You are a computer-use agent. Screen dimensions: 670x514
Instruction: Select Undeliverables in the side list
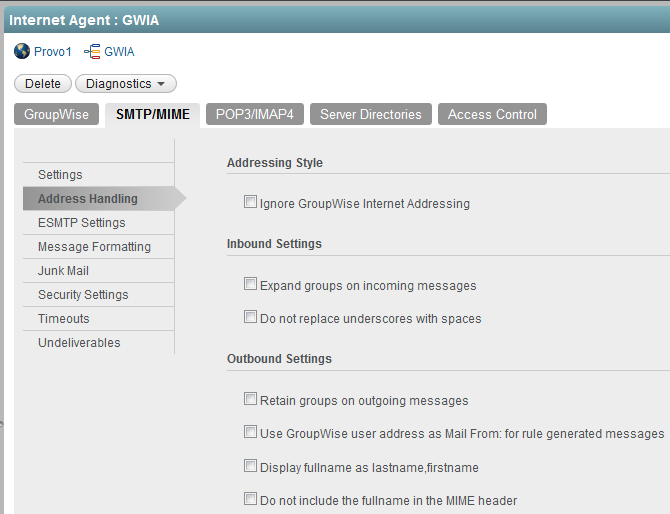79,343
